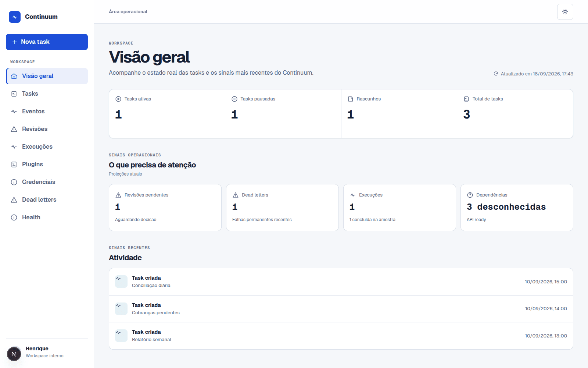The width and height of the screenshot is (588, 368).
Task: Select Plugins in the sidebar
Action: pyautogui.click(x=47, y=164)
